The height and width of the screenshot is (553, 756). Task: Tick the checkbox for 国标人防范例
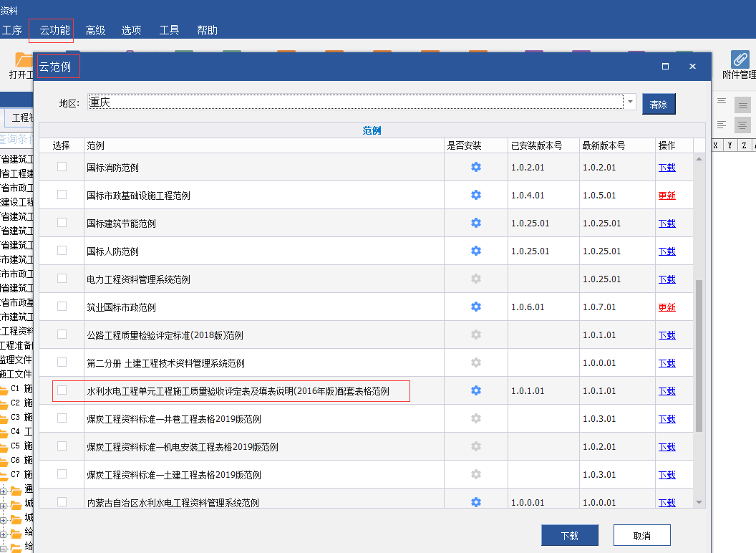pyautogui.click(x=62, y=251)
